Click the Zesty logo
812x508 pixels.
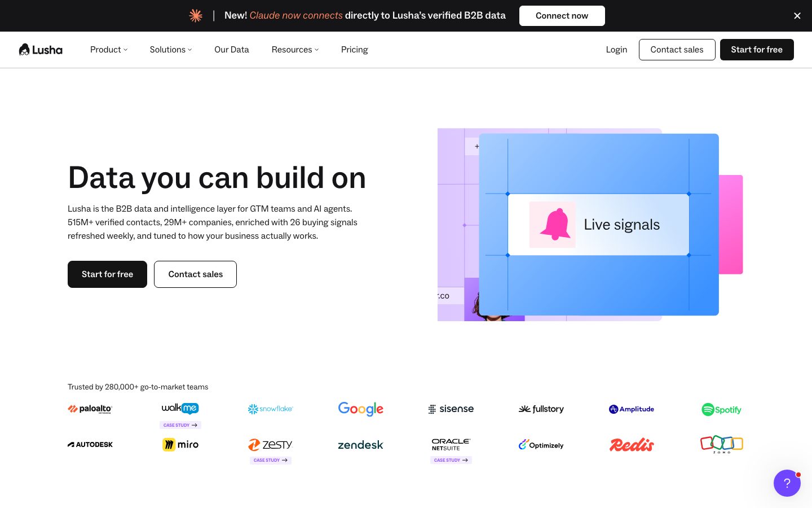pos(271,445)
